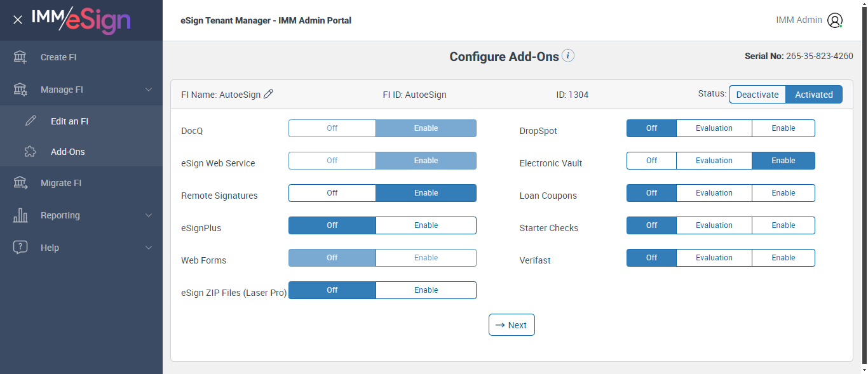Set DropSpot to Evaluation
Screen dimensions: 868x374
point(714,128)
